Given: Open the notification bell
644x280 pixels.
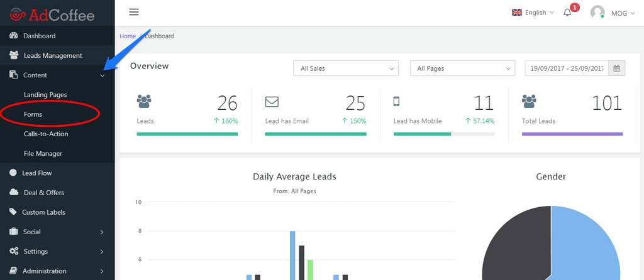Looking at the screenshot, I should point(567,13).
